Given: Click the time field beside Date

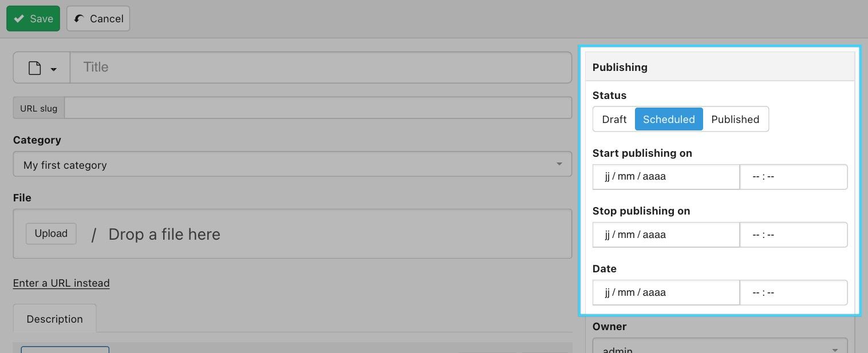Looking at the screenshot, I should [x=793, y=292].
